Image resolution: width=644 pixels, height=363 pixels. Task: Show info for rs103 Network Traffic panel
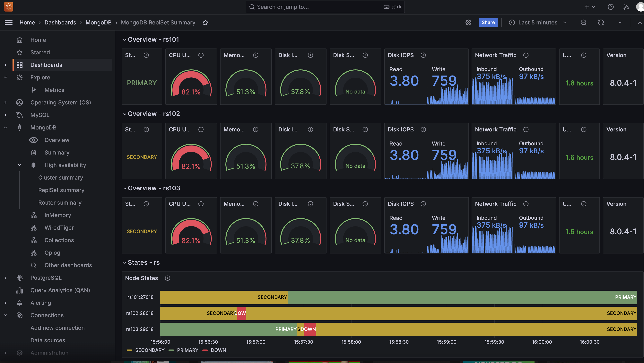526,204
